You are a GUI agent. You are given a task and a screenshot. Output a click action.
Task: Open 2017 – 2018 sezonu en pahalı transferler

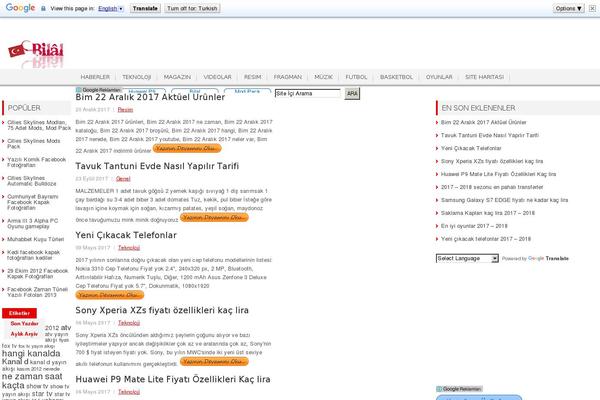492,187
